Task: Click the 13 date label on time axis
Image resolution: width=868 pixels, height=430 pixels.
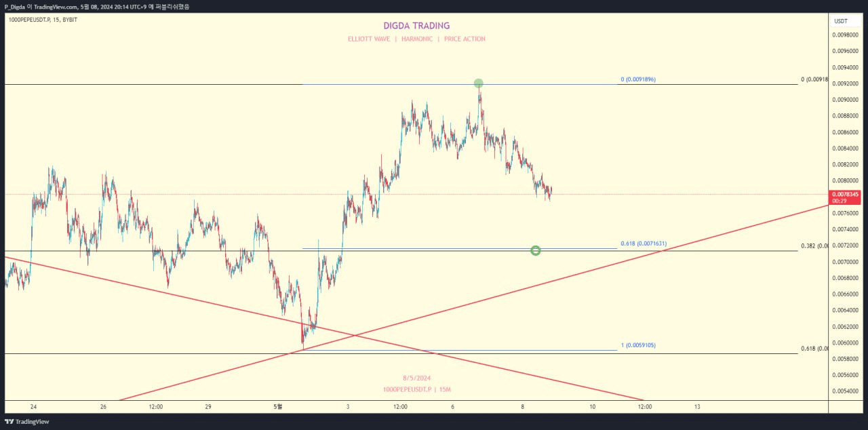Action: [697, 407]
